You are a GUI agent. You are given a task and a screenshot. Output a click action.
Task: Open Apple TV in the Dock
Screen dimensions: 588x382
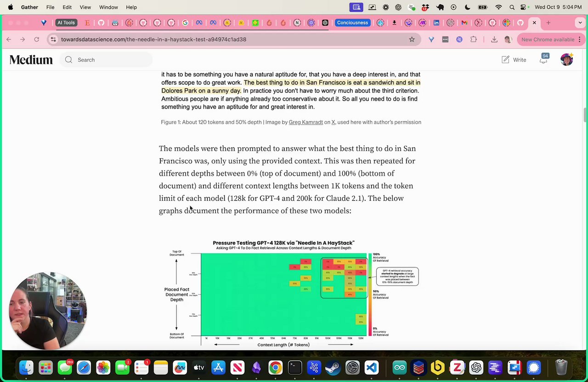click(x=199, y=368)
